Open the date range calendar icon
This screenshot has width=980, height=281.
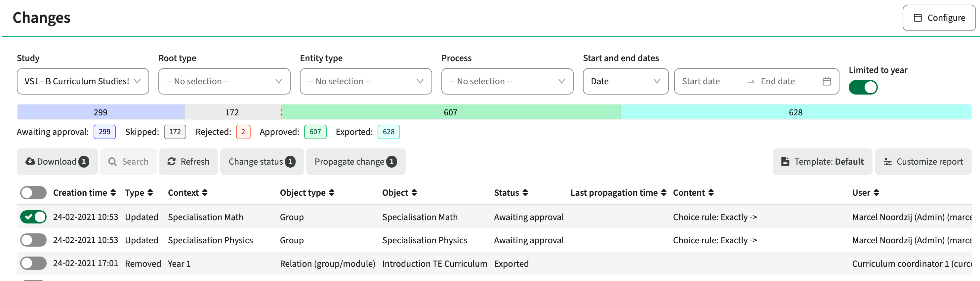click(826, 81)
